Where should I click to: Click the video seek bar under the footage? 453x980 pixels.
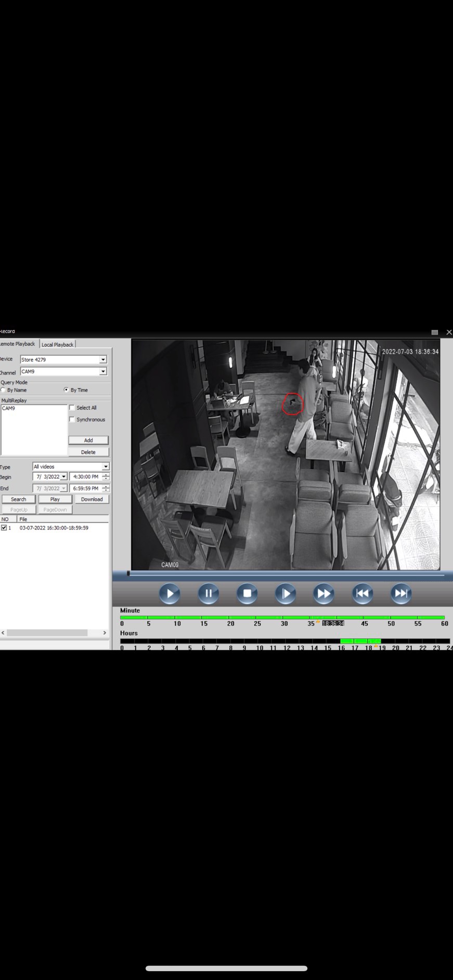point(286,574)
